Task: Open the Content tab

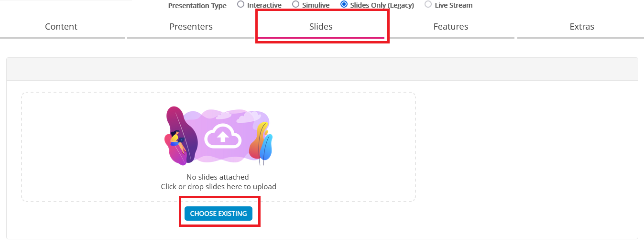Action: [x=61, y=27]
